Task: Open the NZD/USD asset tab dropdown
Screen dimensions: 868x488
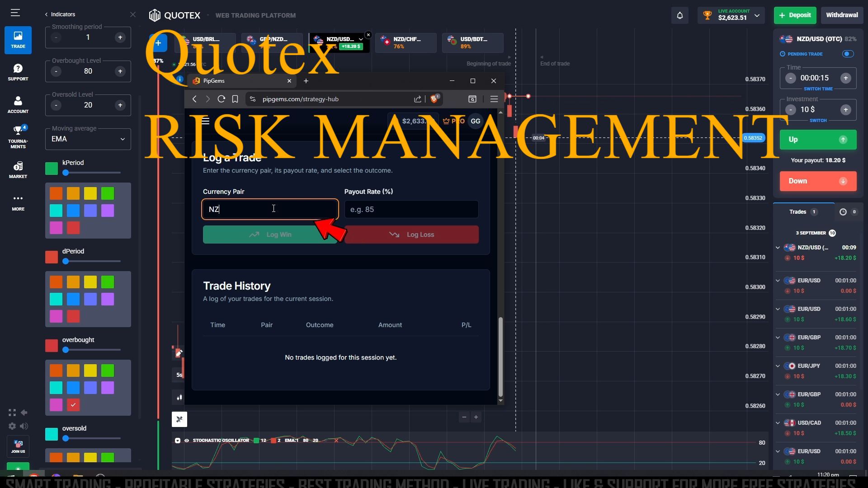Action: 360,39
